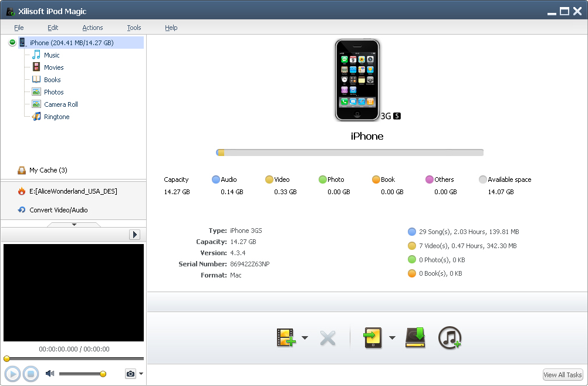Screen dimensions: 588x386
Task: Adjust the volume slider knob
Action: [x=103, y=374]
